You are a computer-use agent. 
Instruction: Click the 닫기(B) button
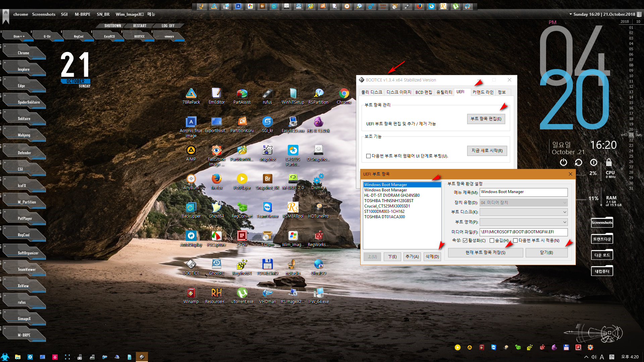(x=546, y=252)
